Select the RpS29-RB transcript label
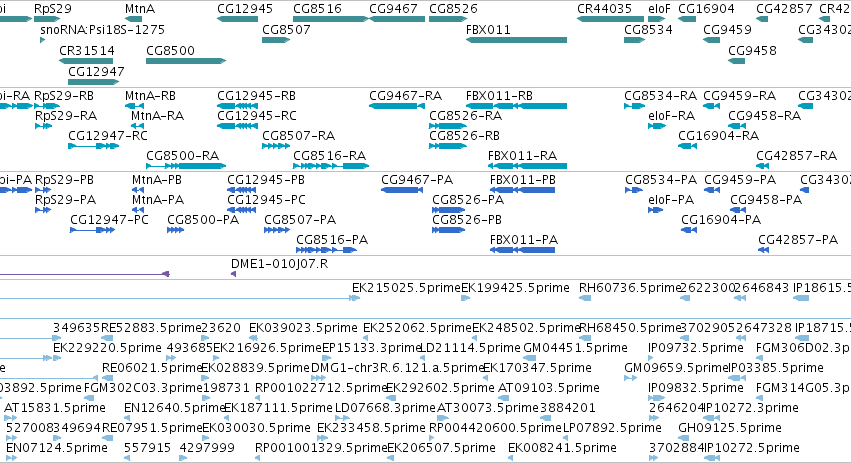 [64, 96]
